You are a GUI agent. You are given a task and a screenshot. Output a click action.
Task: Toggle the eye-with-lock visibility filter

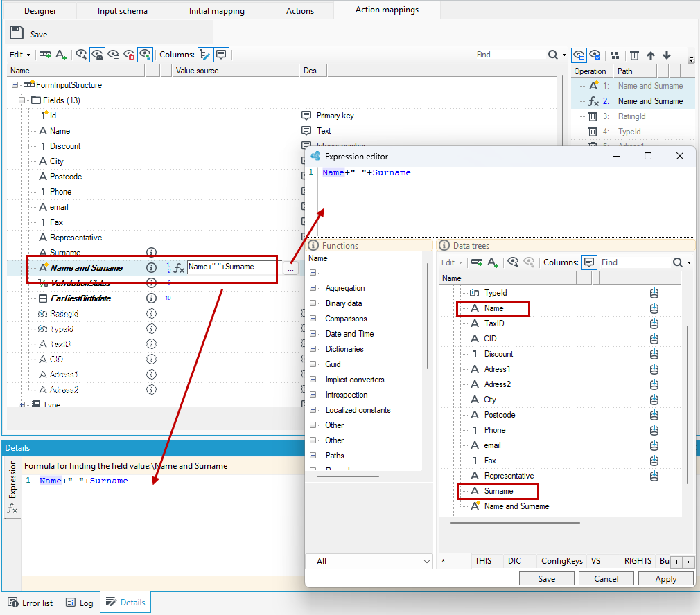pos(97,55)
